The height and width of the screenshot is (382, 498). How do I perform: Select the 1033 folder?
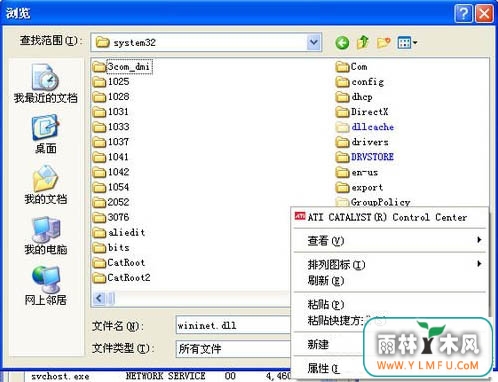click(111, 127)
